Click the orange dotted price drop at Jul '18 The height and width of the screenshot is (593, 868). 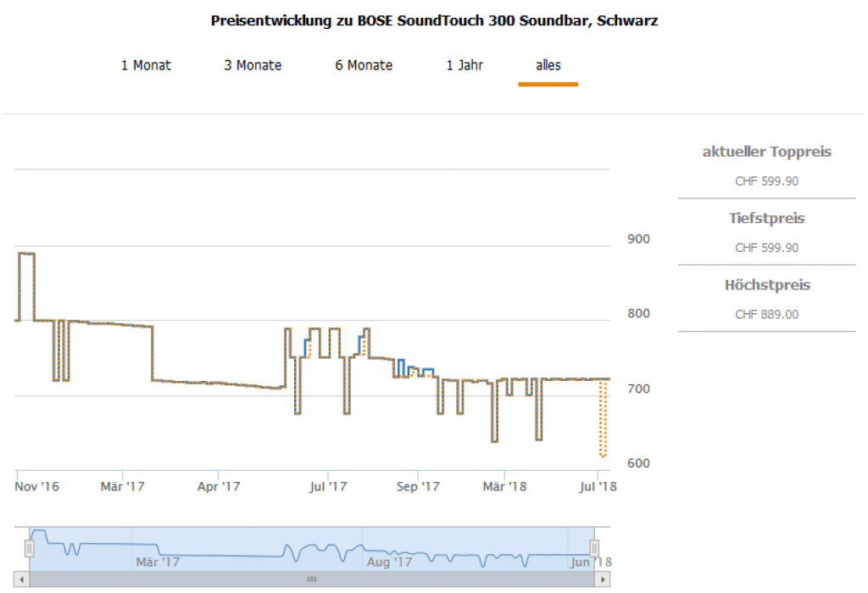pos(603,424)
